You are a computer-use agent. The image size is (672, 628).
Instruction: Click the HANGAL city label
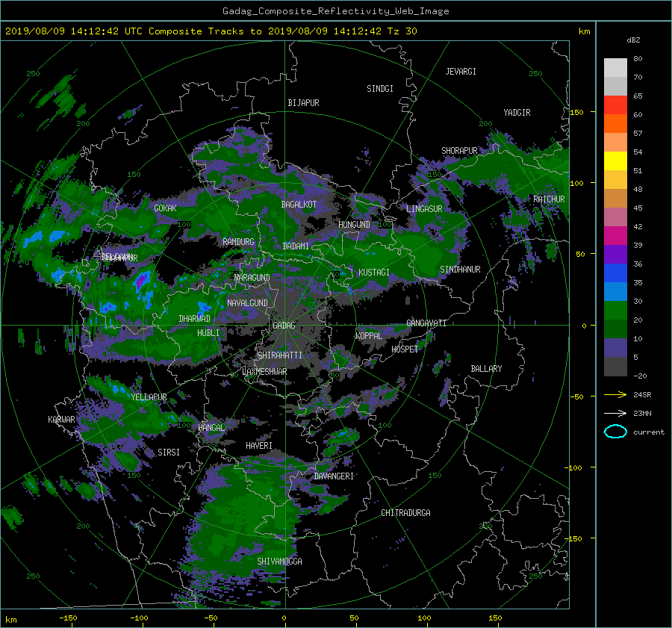point(211,428)
